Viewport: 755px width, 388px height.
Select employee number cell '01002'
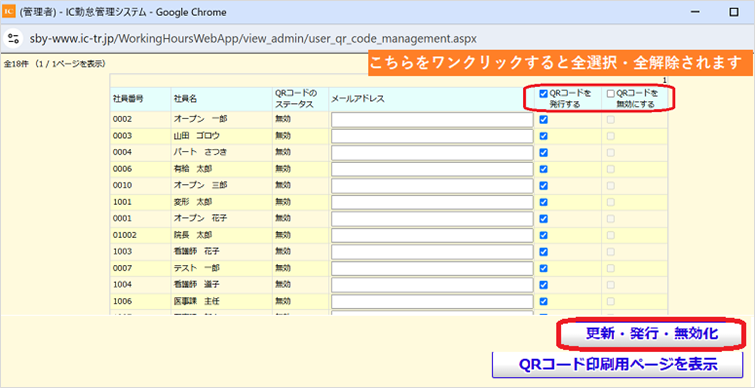125,235
